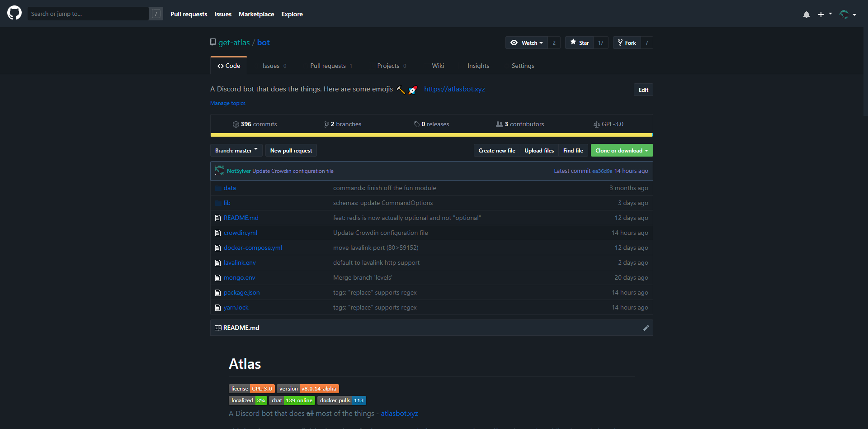Screen dimensions: 868x429
Task: Switch to the repository Issues tab
Action: click(274, 66)
